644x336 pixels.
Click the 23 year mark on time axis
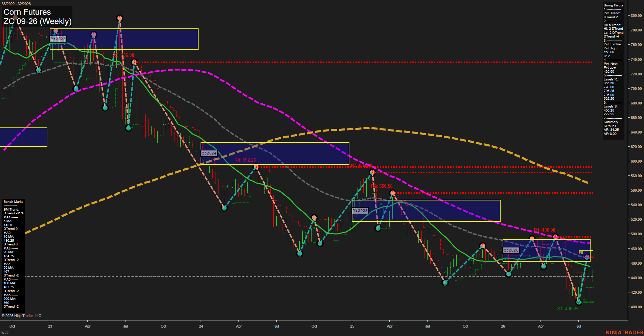point(50,326)
